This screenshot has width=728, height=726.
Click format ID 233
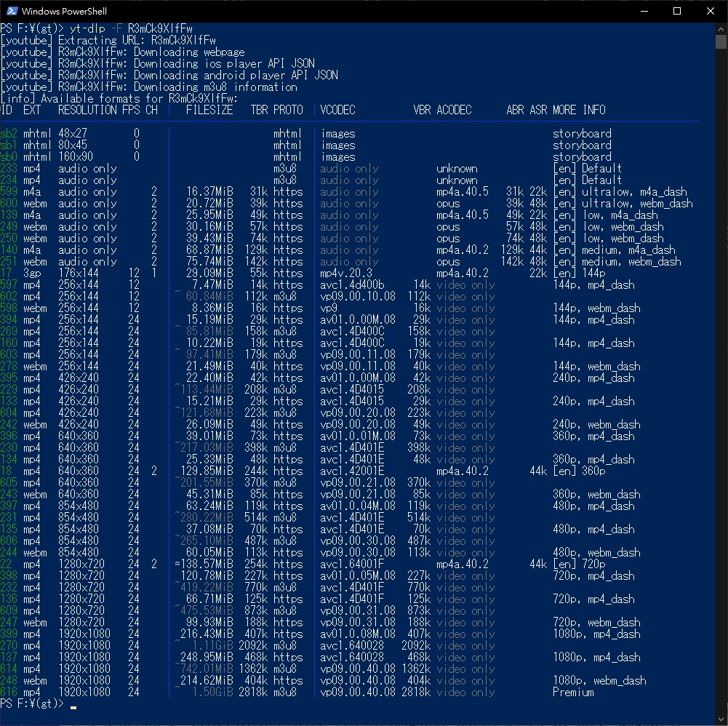point(9,168)
